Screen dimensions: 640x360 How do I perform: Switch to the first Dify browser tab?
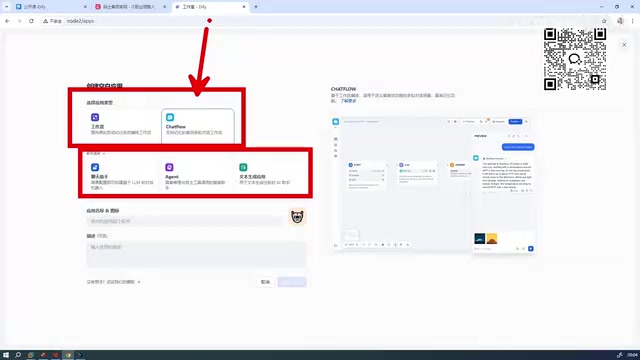(x=51, y=7)
